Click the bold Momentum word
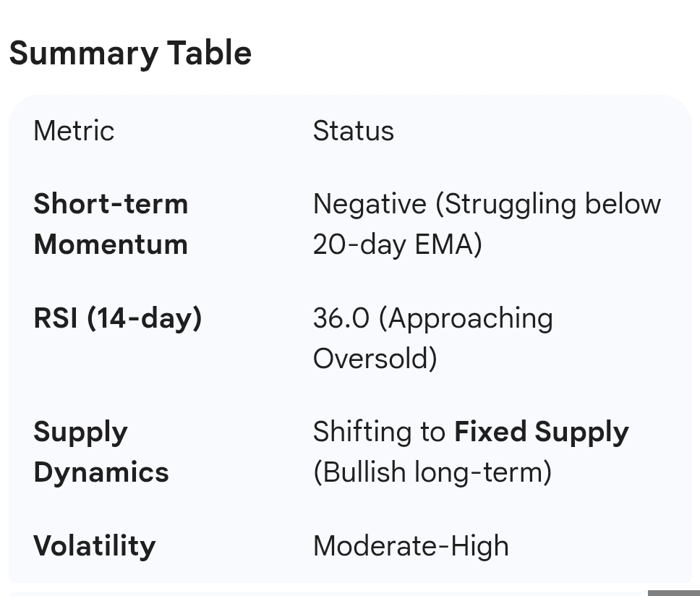700x596 pixels. [x=111, y=244]
